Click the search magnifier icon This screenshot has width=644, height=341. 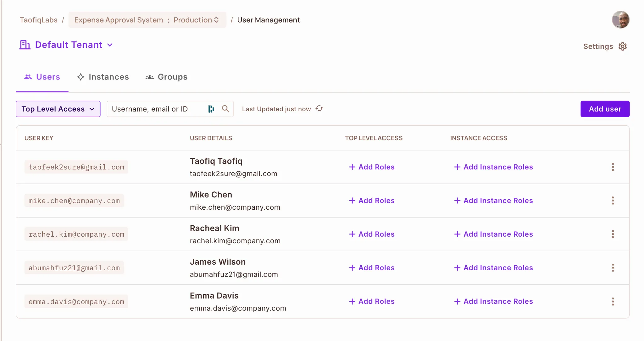(x=225, y=109)
